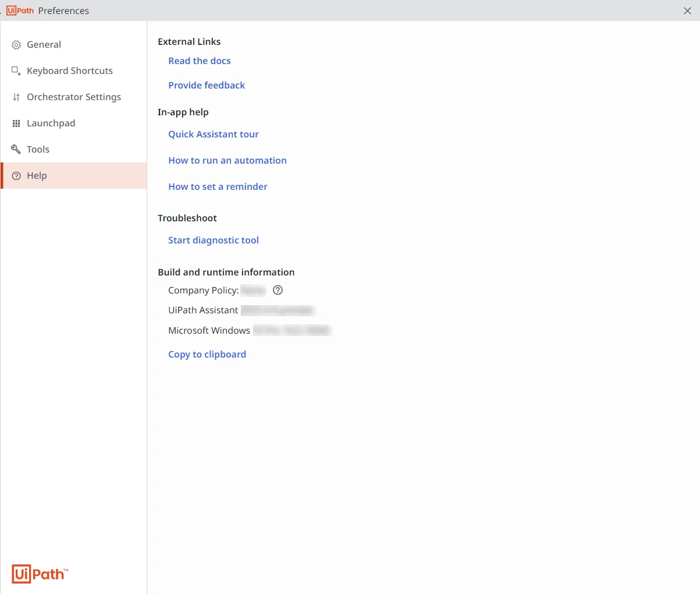Screen dimensions: 700x594
Task: Open the Read the docs link
Action: pos(200,61)
